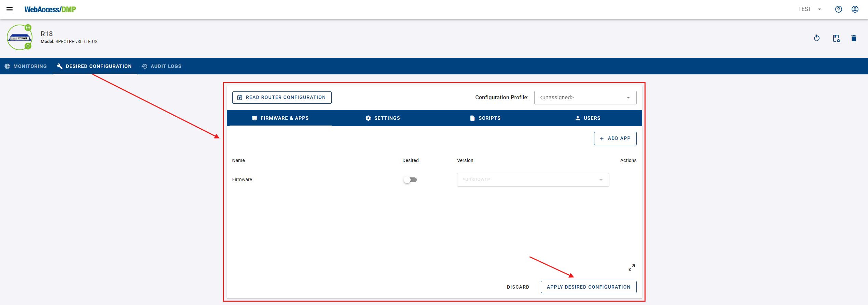
Task: Click the R18 router device image
Action: point(19,38)
